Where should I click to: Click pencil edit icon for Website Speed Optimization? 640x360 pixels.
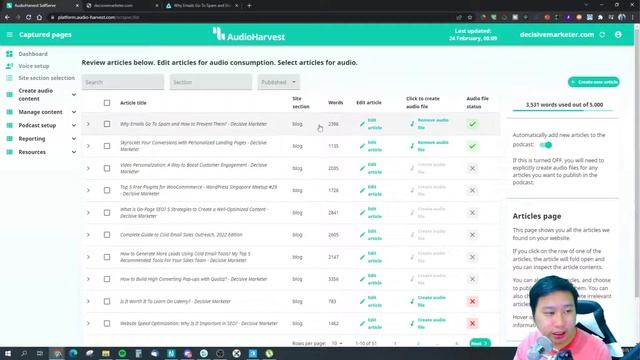(x=362, y=324)
